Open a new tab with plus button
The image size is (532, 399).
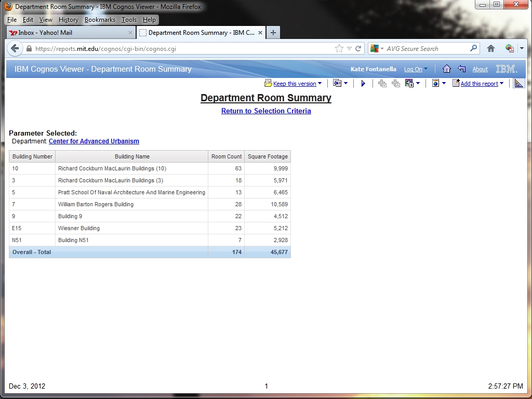[273, 33]
